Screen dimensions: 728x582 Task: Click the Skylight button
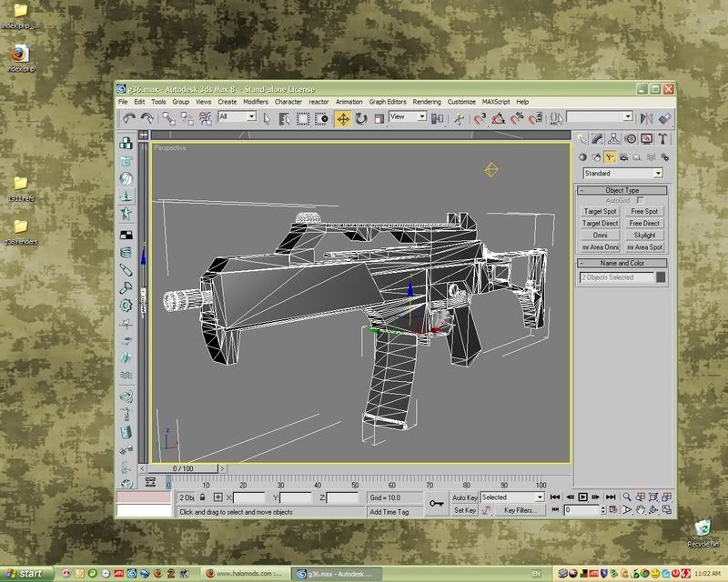(x=644, y=236)
